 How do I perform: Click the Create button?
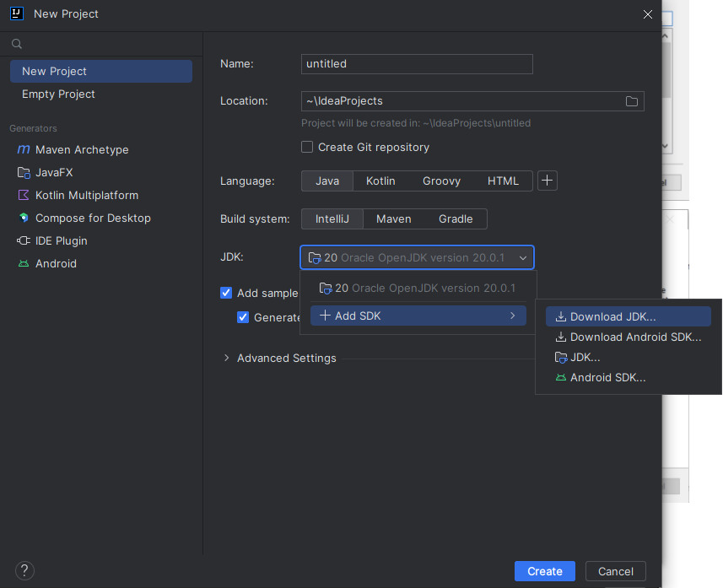coord(544,571)
